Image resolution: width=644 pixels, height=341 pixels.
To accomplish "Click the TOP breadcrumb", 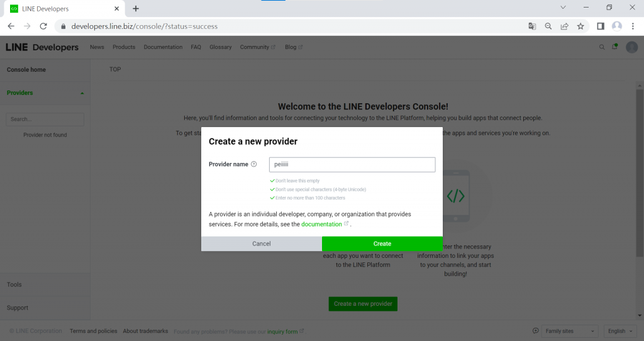I will click(x=115, y=69).
